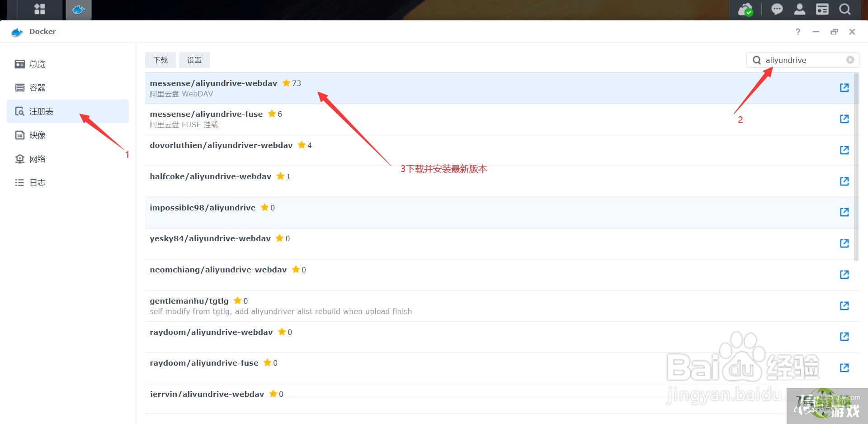
Task: Go to 容器 container section
Action: tap(68, 88)
